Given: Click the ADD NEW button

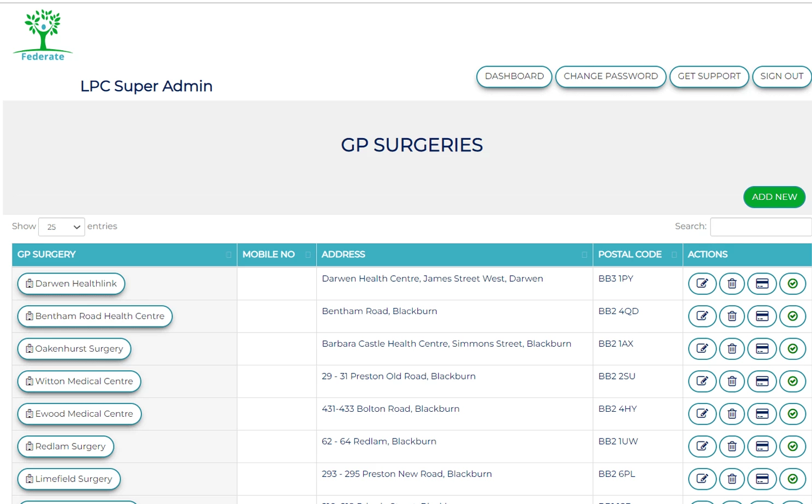Looking at the screenshot, I should point(774,197).
